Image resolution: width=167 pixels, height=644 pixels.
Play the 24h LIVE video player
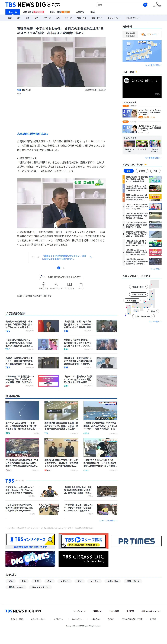[x=142, y=87]
